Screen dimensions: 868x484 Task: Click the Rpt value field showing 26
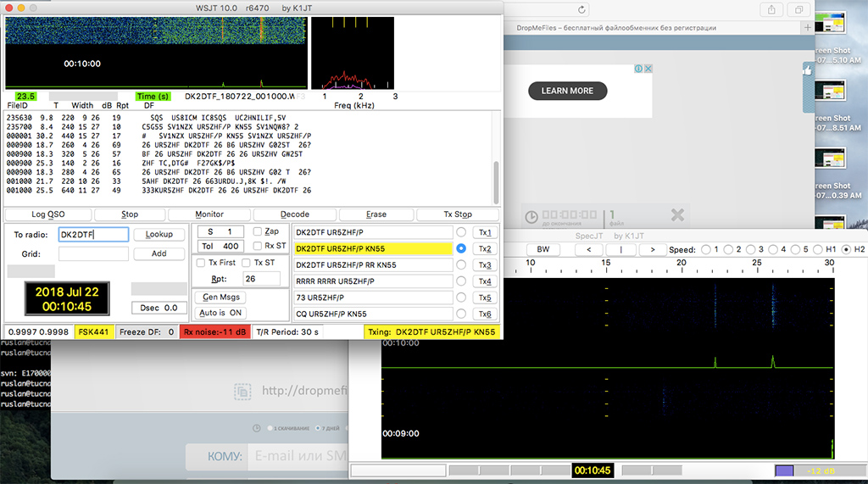261,279
